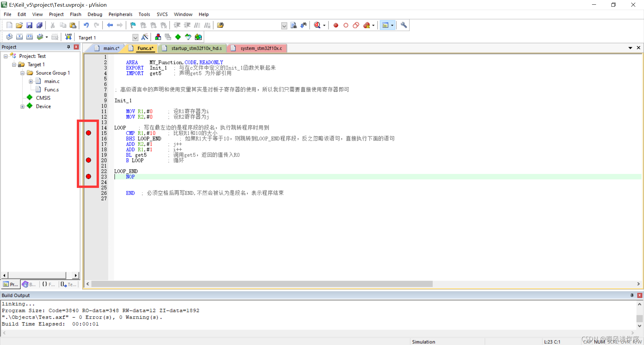
Task: Switch to system_stm32f10x.c tab
Action: click(257, 48)
